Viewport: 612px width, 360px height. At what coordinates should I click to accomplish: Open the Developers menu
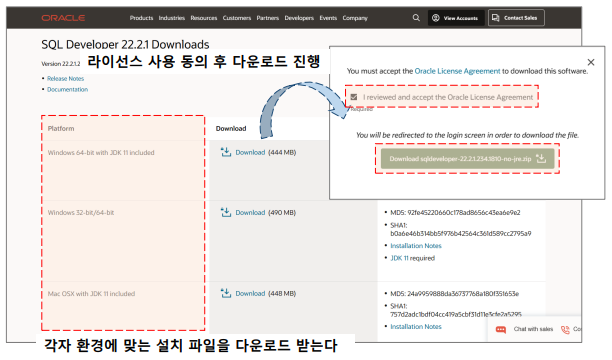(299, 18)
